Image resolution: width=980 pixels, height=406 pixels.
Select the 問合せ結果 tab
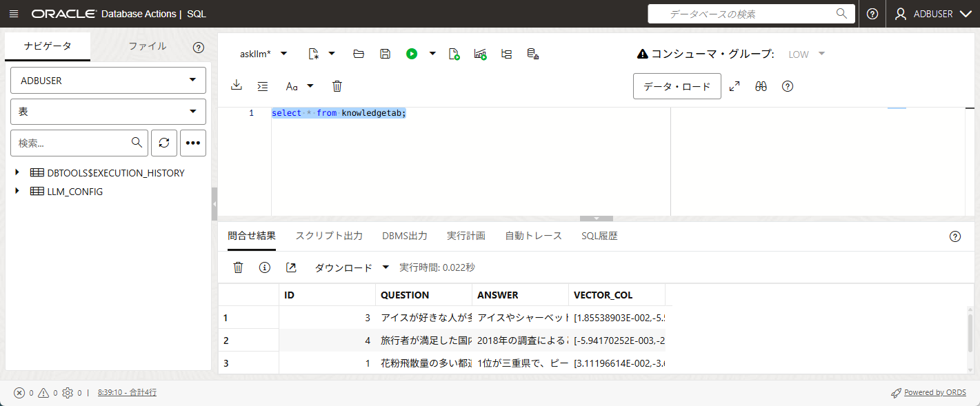pos(252,236)
